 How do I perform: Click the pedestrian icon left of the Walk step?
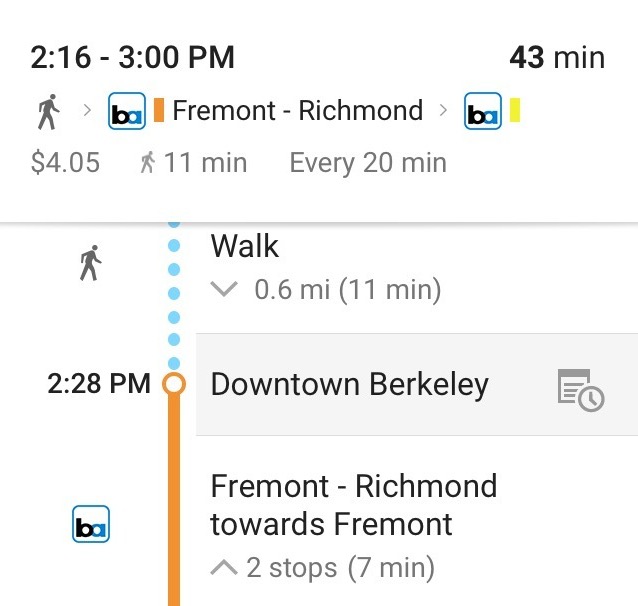click(x=90, y=264)
